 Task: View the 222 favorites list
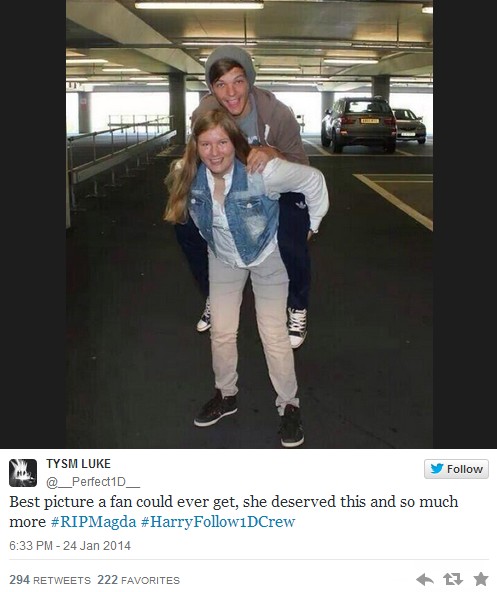[x=139, y=580]
